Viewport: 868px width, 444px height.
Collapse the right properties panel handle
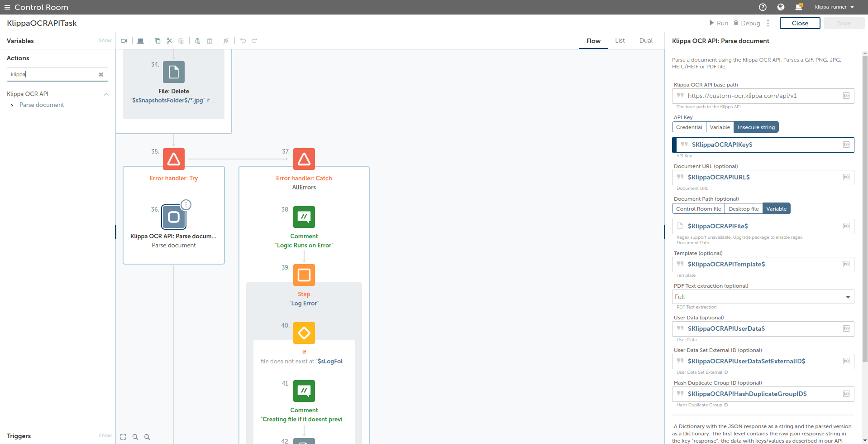pos(664,232)
